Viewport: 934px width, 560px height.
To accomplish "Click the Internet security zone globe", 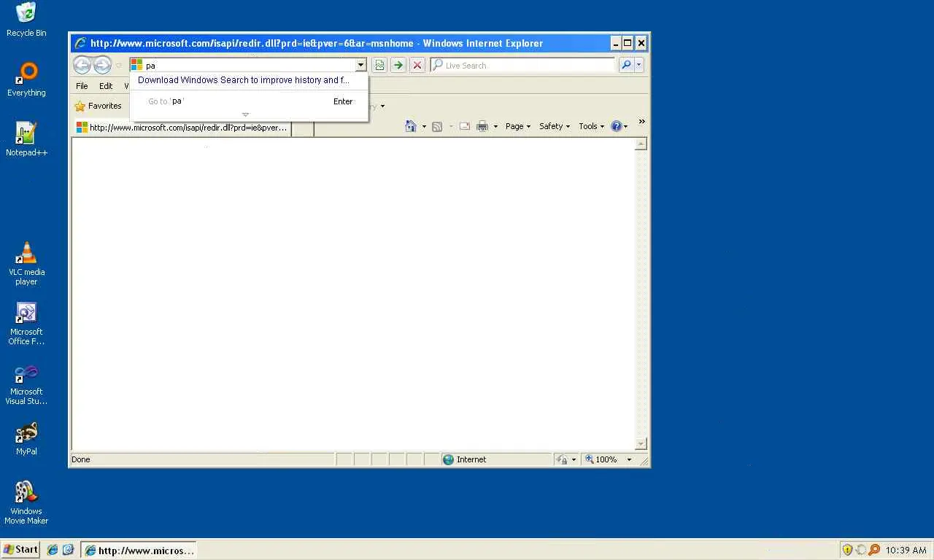I will click(448, 459).
